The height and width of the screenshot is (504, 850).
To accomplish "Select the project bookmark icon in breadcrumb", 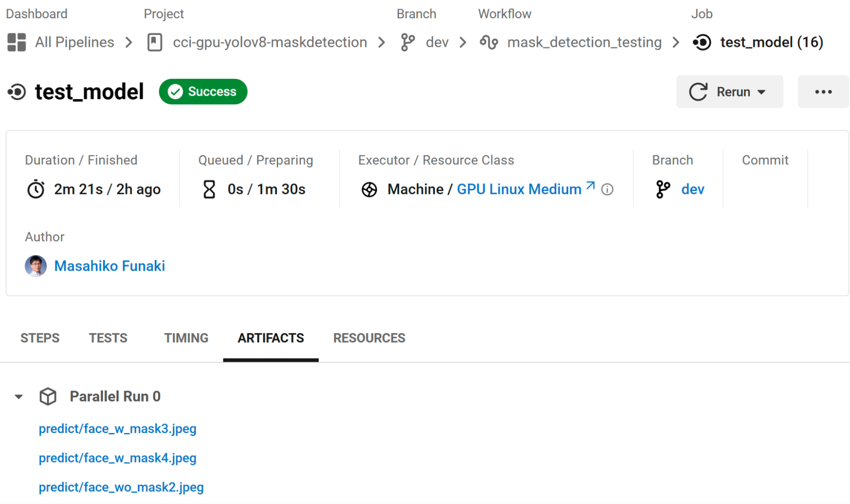I will 156,42.
